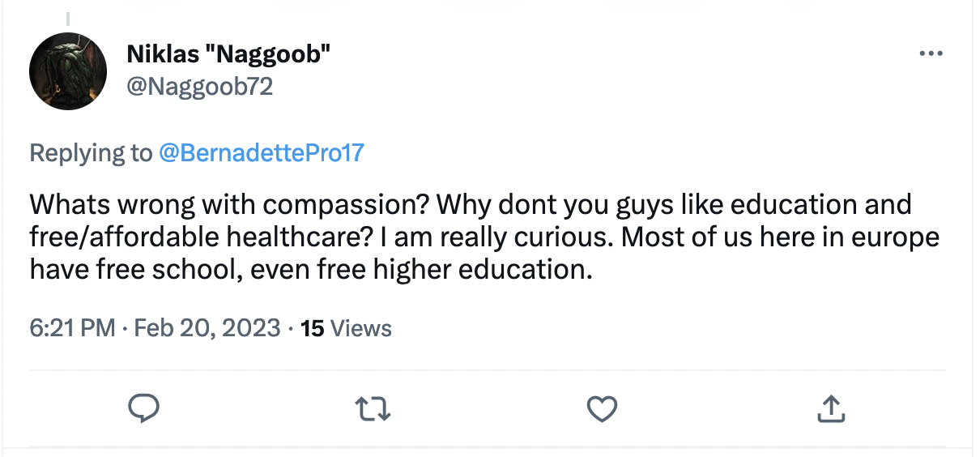Click the display name Niklas "Naggoob"
Viewport: 980px width, 457px height.
[229, 54]
